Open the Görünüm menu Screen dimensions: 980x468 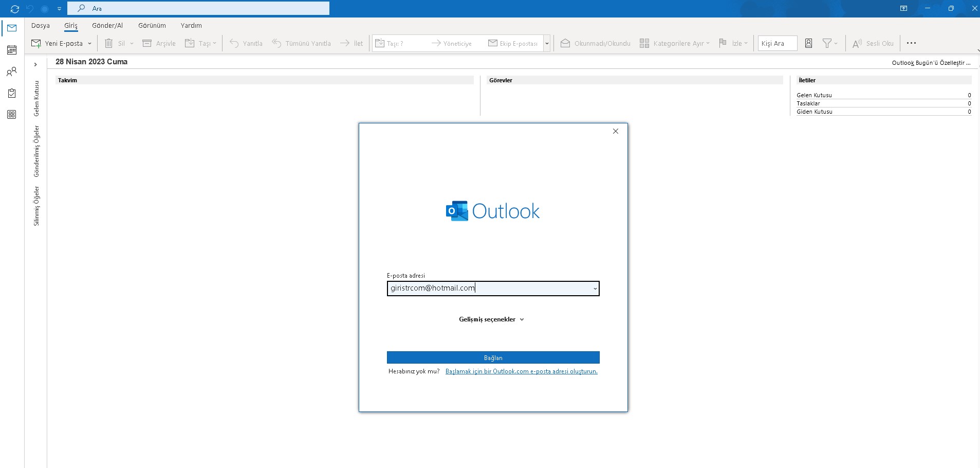click(151, 25)
